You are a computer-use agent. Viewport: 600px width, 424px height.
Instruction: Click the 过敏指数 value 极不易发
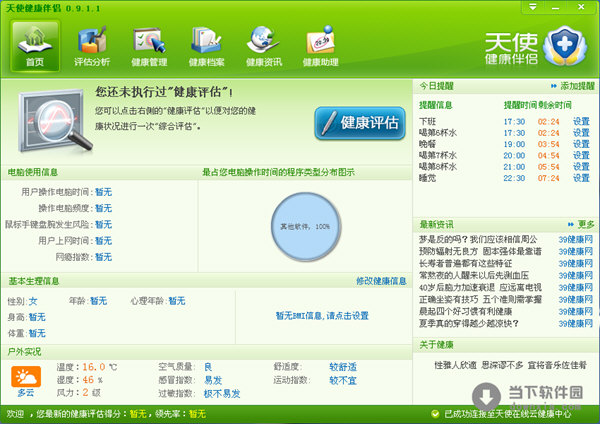click(x=222, y=394)
